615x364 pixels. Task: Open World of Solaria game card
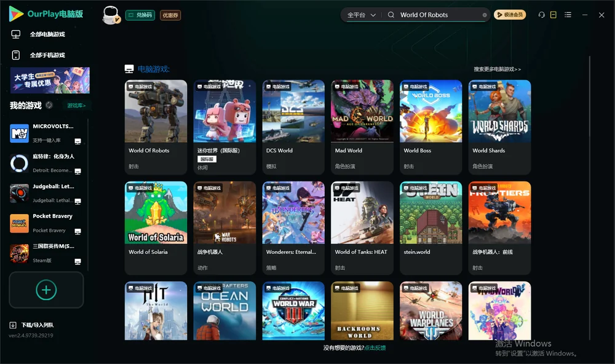pyautogui.click(x=156, y=228)
